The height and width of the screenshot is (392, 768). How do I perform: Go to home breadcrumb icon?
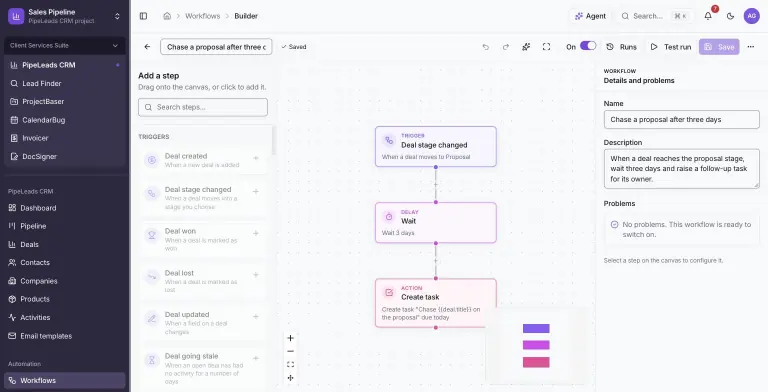coord(167,16)
